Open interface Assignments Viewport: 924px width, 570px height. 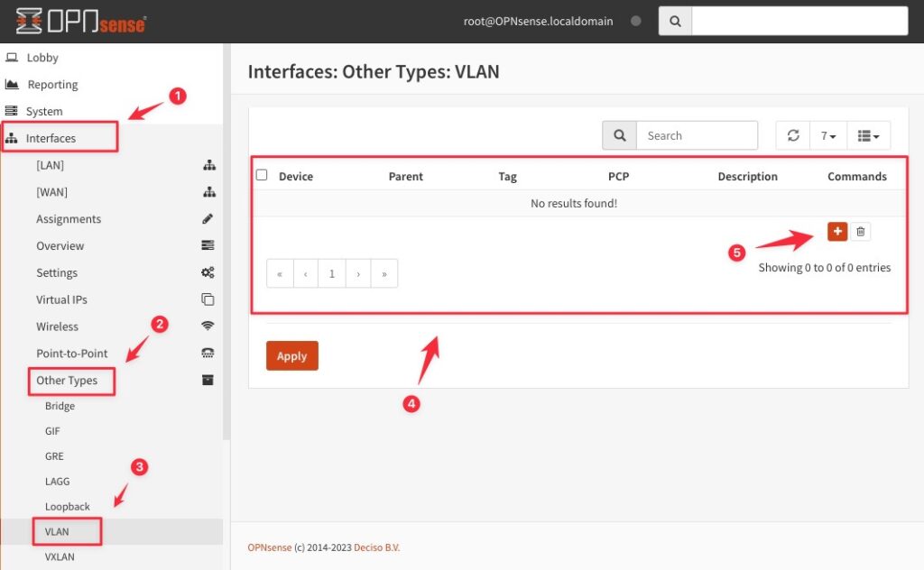[69, 219]
